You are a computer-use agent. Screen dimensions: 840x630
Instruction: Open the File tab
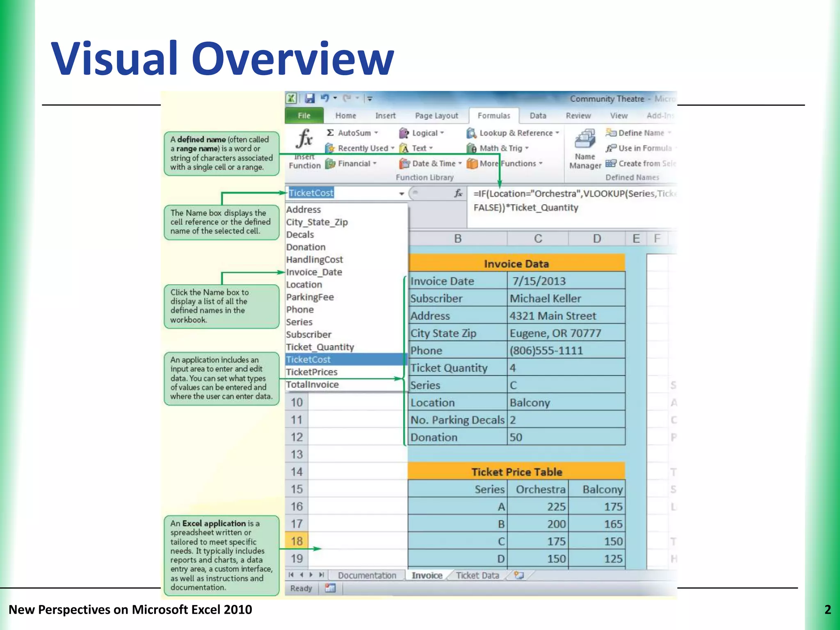point(304,116)
